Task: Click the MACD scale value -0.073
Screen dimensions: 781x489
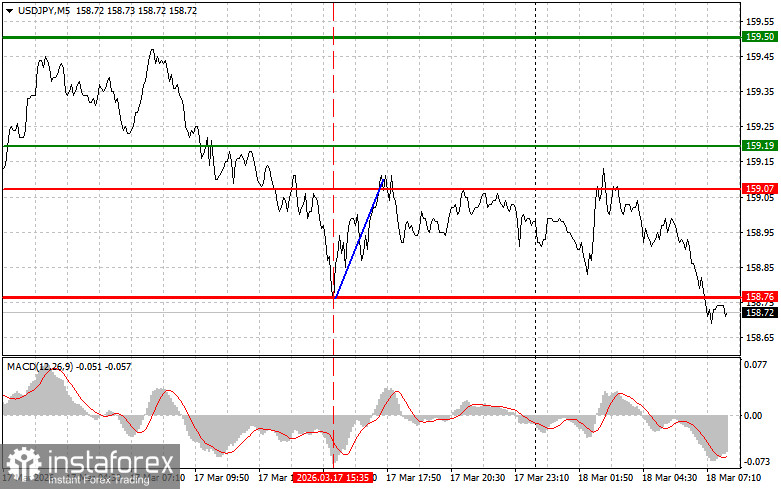Action: 755,462
